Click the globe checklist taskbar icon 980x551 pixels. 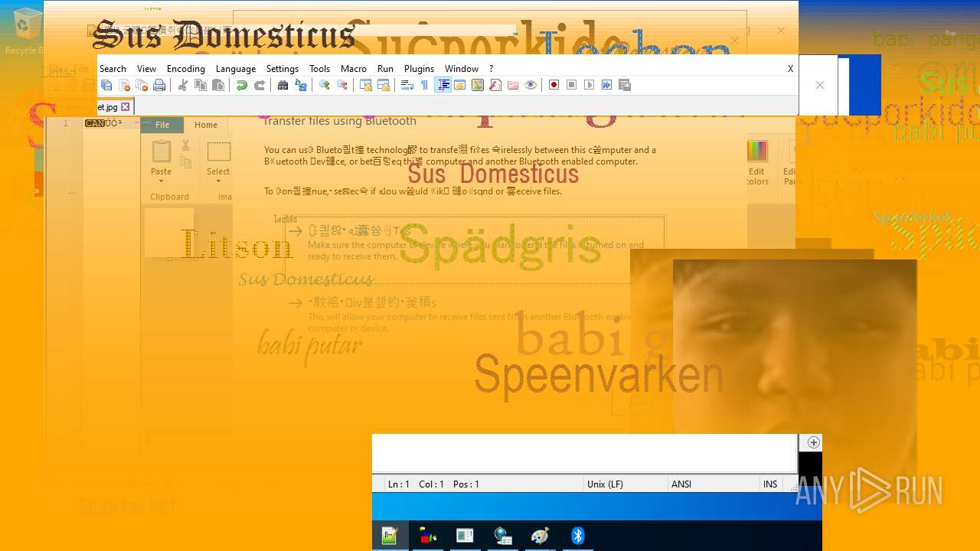tap(503, 536)
